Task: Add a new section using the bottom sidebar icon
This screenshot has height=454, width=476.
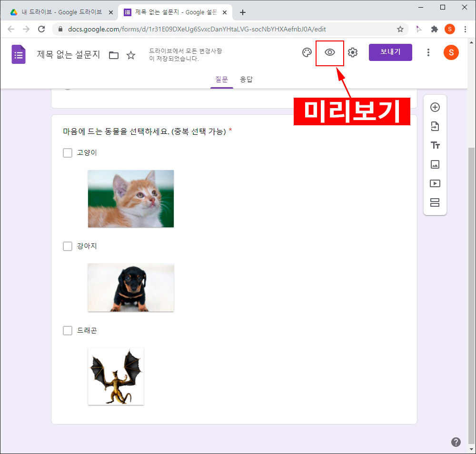Action: (x=435, y=202)
